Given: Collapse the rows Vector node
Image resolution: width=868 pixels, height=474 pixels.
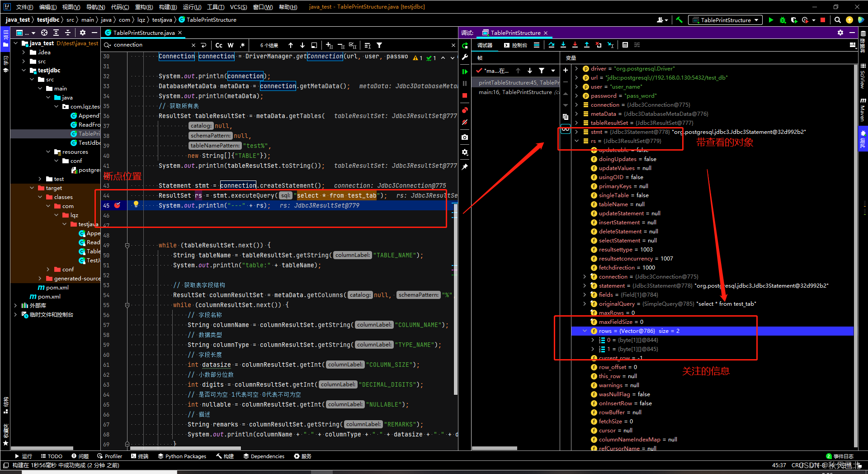Looking at the screenshot, I should tap(585, 331).
